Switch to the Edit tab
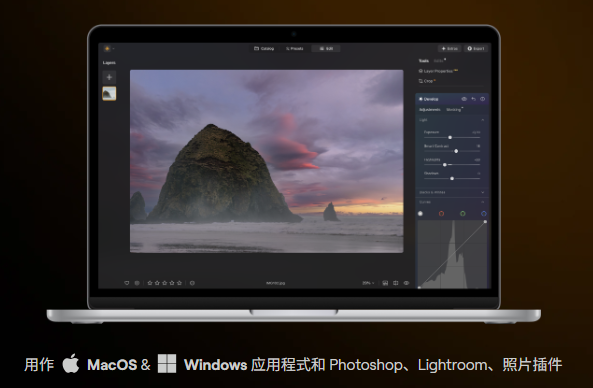The image size is (593, 388). [326, 48]
